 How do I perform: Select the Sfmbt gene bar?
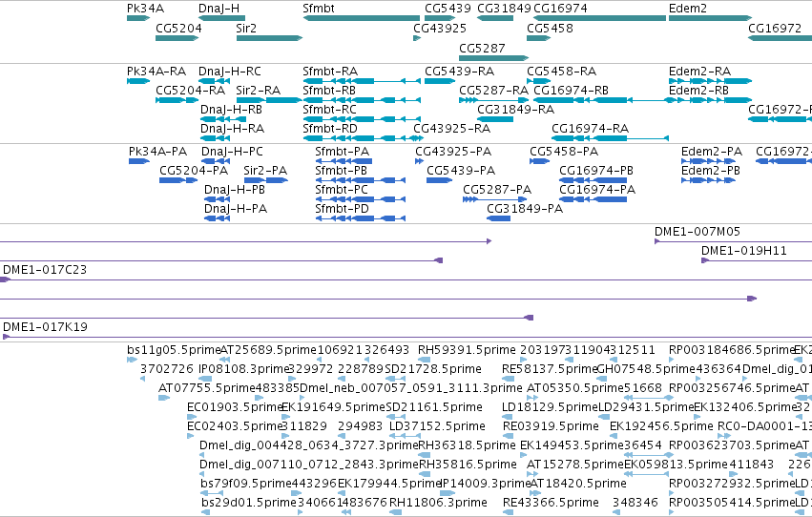pos(361,18)
